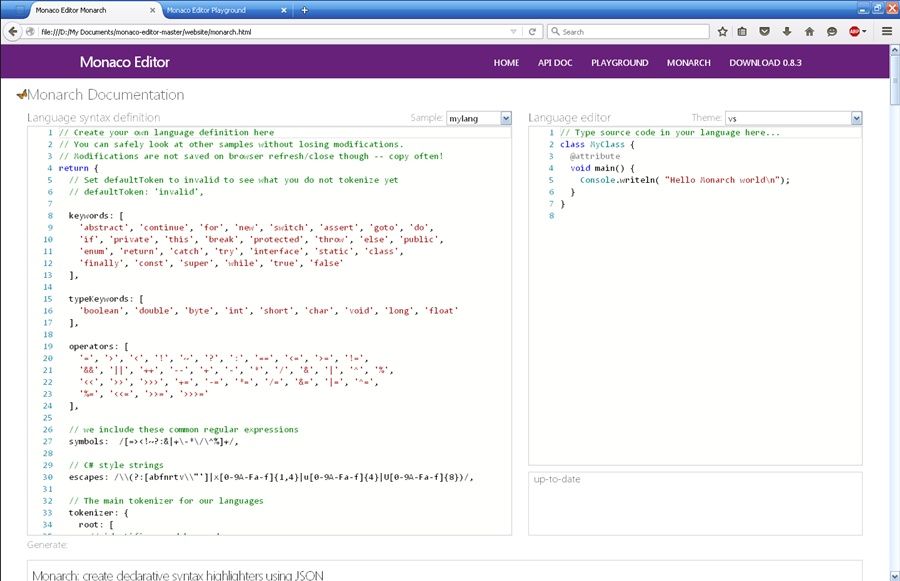Click 'void main() {' line
The width and height of the screenshot is (900, 581).
pos(603,168)
